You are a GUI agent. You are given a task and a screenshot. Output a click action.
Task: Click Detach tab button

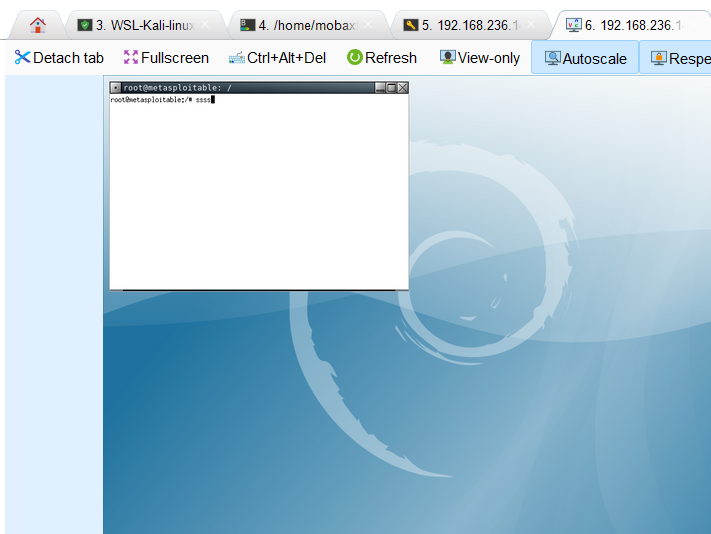pyautogui.click(x=59, y=58)
